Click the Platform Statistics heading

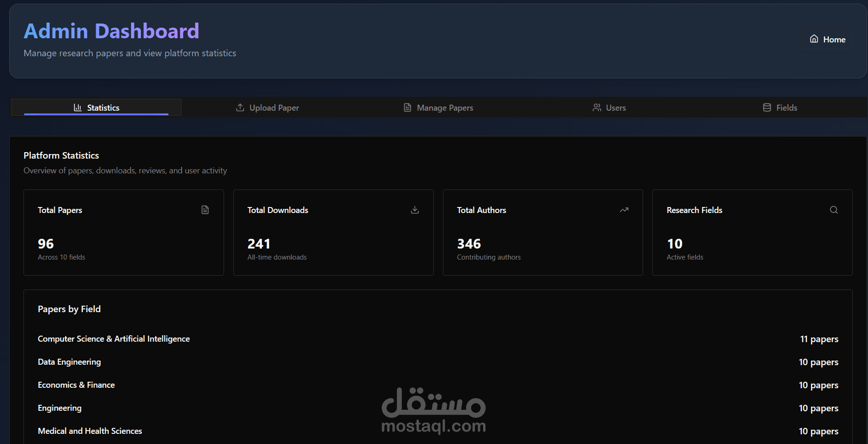pyautogui.click(x=61, y=155)
